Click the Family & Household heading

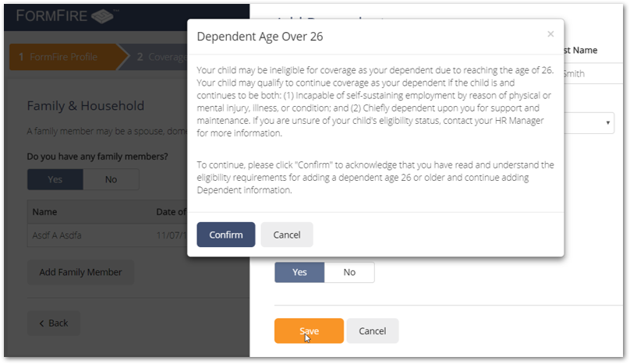tap(86, 106)
